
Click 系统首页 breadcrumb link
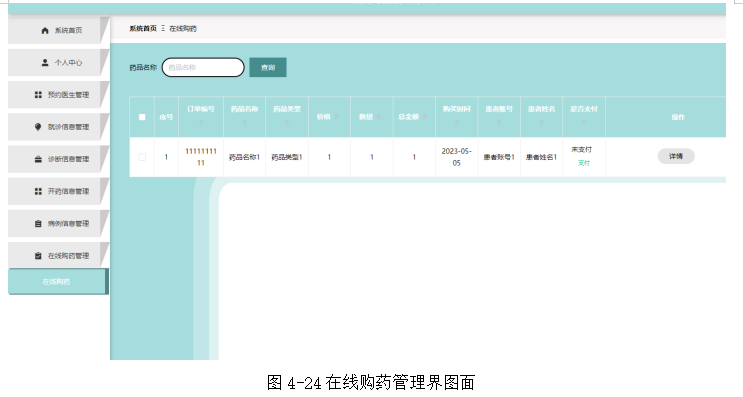click(143, 28)
